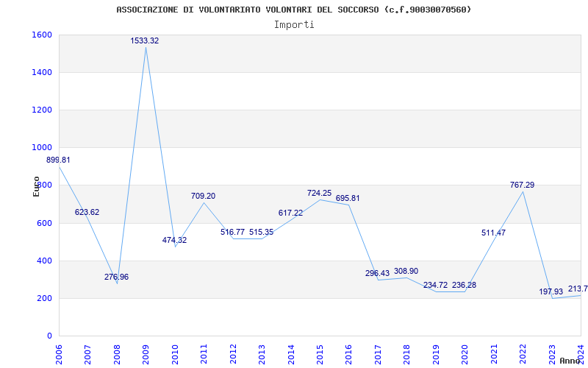Click the 2020 year axis label
Viewport: 588px width, 368px height.
click(x=465, y=354)
